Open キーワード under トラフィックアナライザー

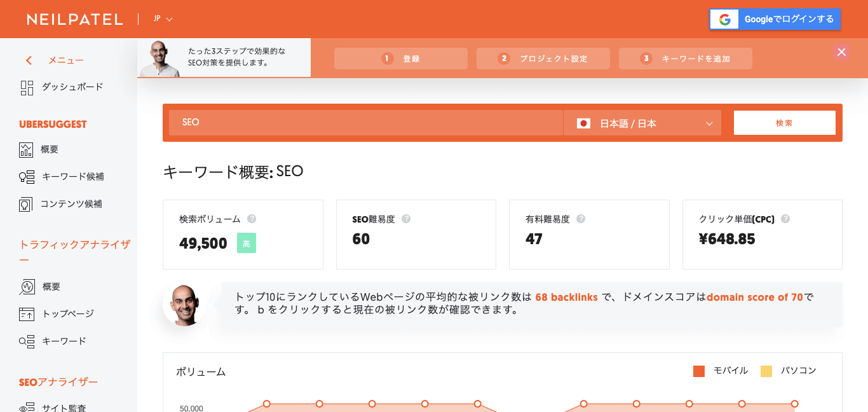[53, 341]
